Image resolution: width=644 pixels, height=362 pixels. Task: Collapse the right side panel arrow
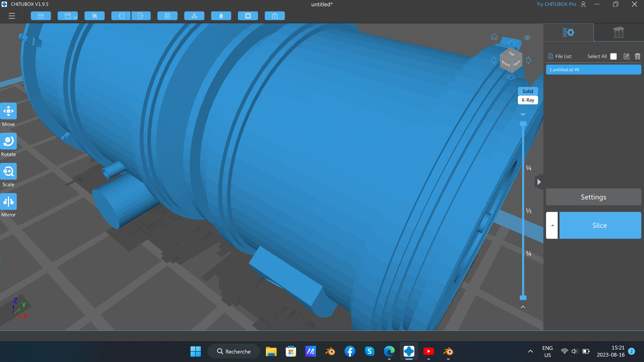coord(539,182)
